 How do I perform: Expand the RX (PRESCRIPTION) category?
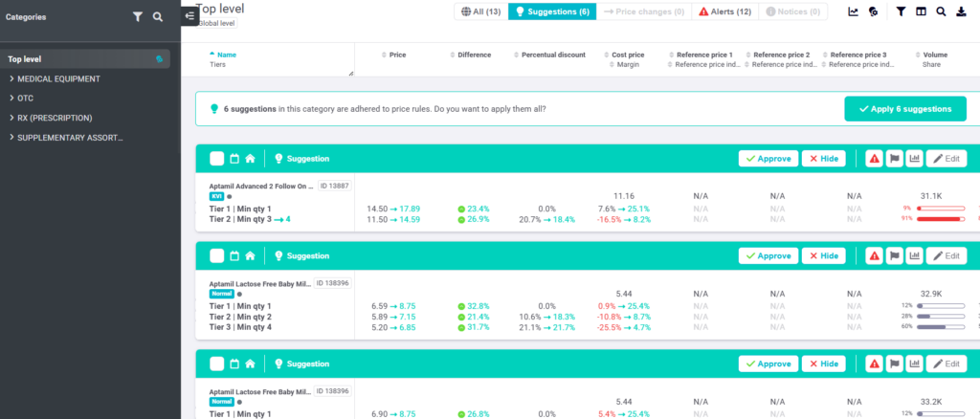(x=11, y=118)
